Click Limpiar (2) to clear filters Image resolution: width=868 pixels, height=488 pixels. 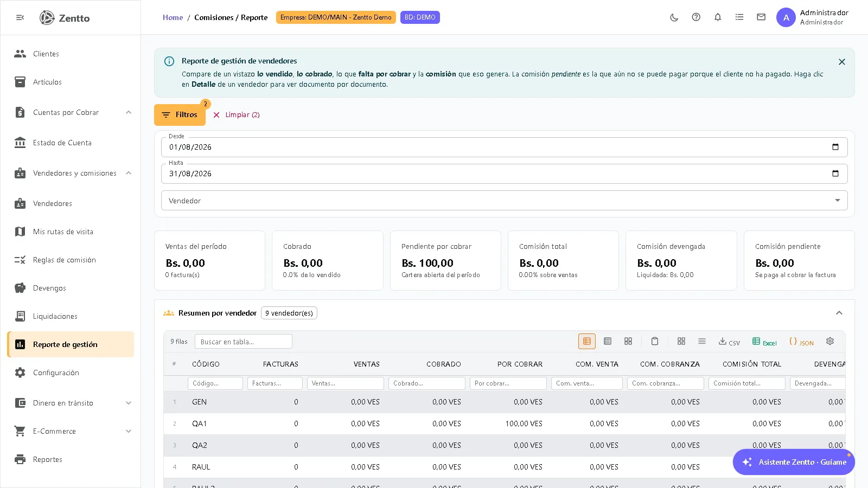237,115
